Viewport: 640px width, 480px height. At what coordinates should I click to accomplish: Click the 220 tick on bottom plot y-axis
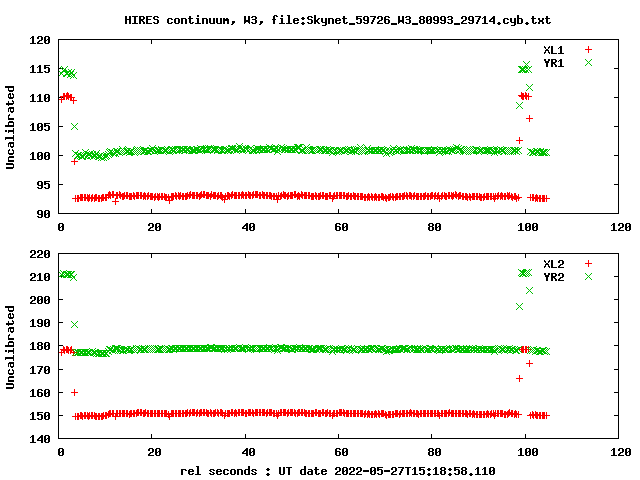click(40, 254)
